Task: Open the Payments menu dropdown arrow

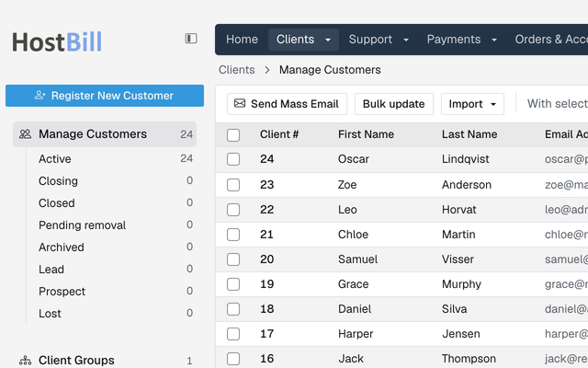Action: pyautogui.click(x=494, y=40)
